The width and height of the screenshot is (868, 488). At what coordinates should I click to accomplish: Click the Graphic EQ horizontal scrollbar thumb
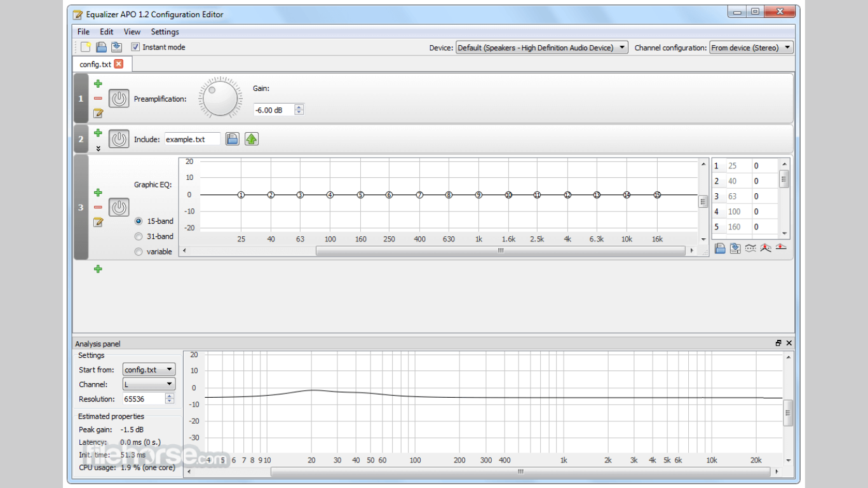[501, 251]
